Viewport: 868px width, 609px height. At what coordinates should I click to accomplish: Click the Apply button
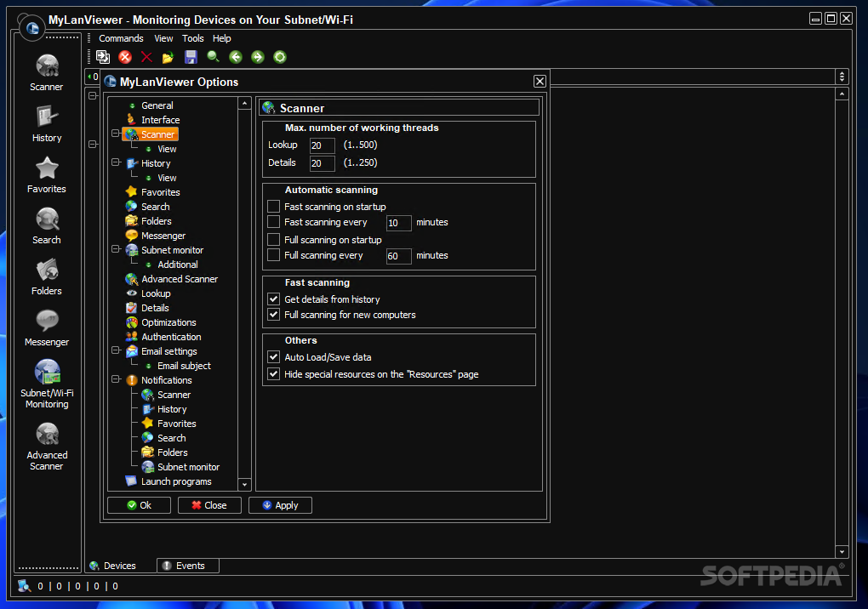280,505
